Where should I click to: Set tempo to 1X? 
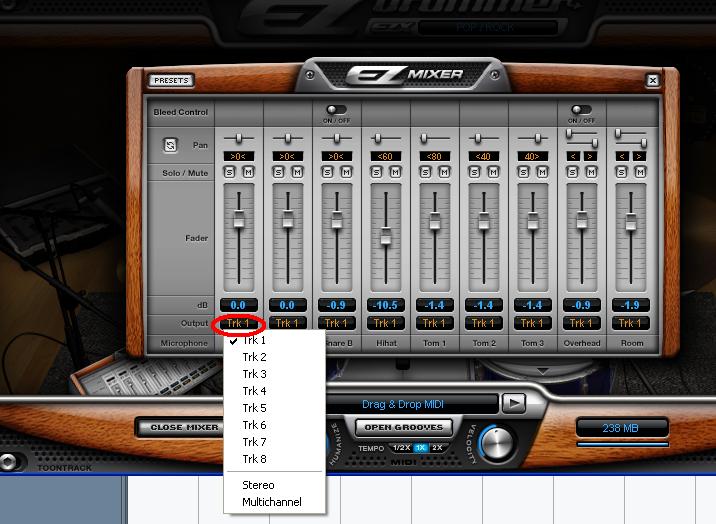(421, 448)
